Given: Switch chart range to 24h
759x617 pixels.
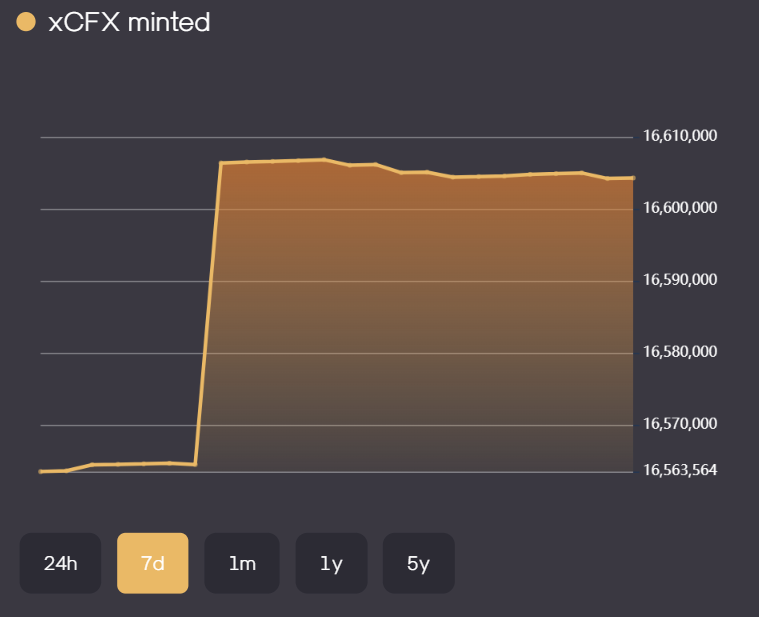Looking at the screenshot, I should (x=60, y=563).
